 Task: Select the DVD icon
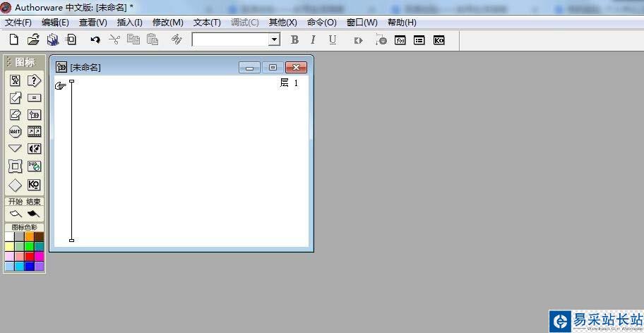pyautogui.click(x=34, y=166)
